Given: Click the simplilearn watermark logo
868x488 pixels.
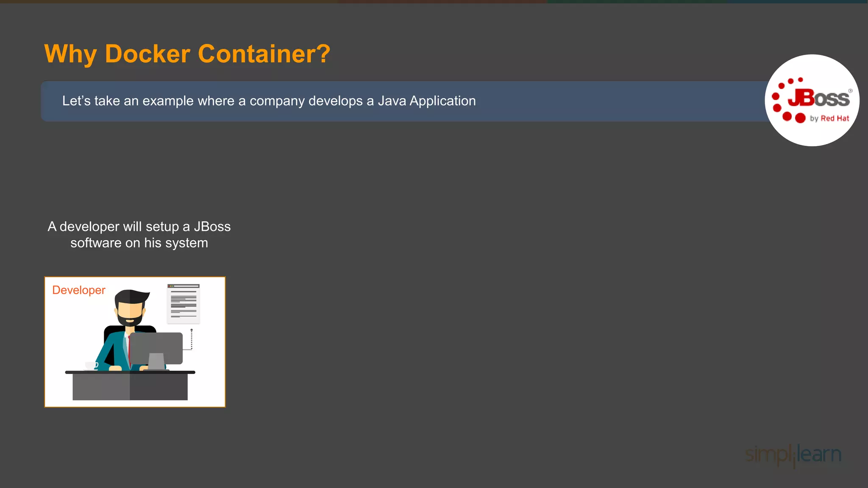Looking at the screenshot, I should [x=793, y=455].
